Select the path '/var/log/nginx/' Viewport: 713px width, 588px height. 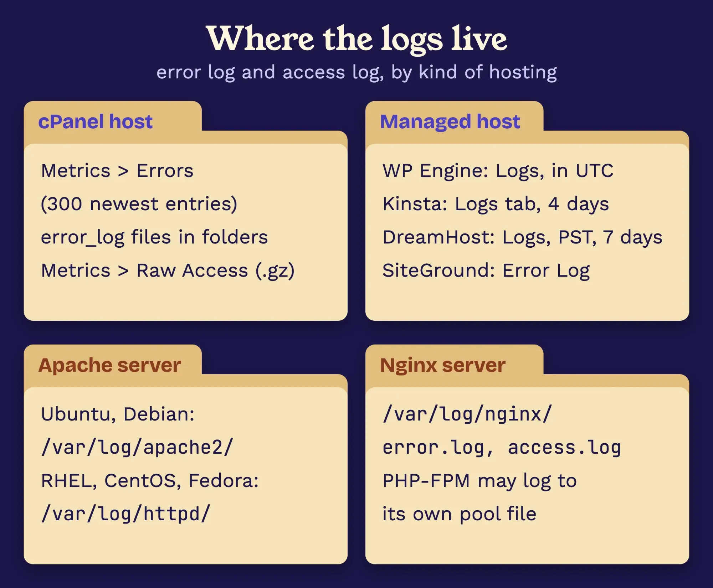pyautogui.click(x=467, y=414)
